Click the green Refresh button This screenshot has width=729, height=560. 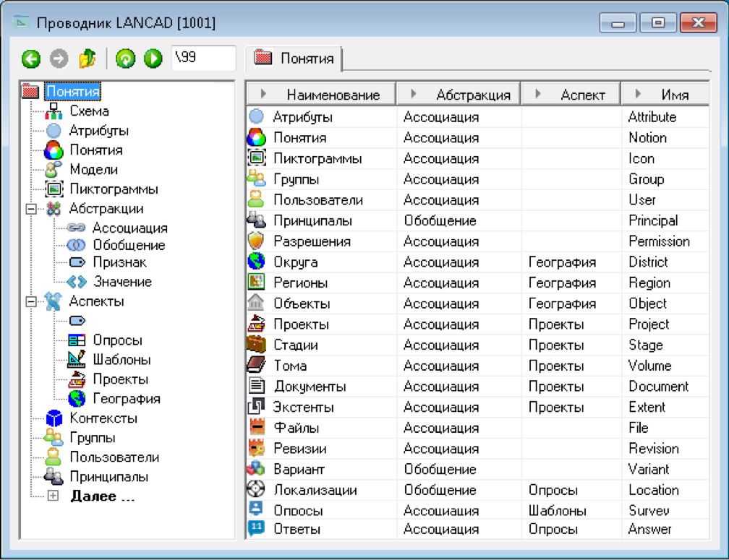click(x=126, y=59)
